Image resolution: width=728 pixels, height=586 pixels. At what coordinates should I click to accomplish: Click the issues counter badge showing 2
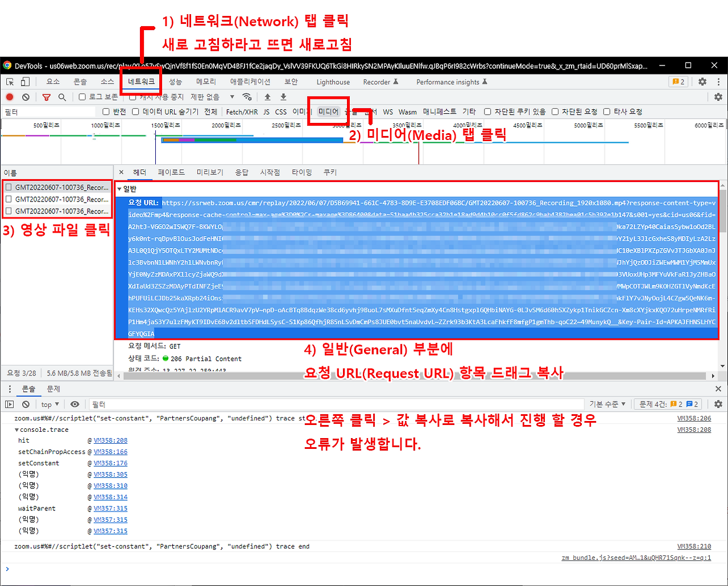[679, 82]
